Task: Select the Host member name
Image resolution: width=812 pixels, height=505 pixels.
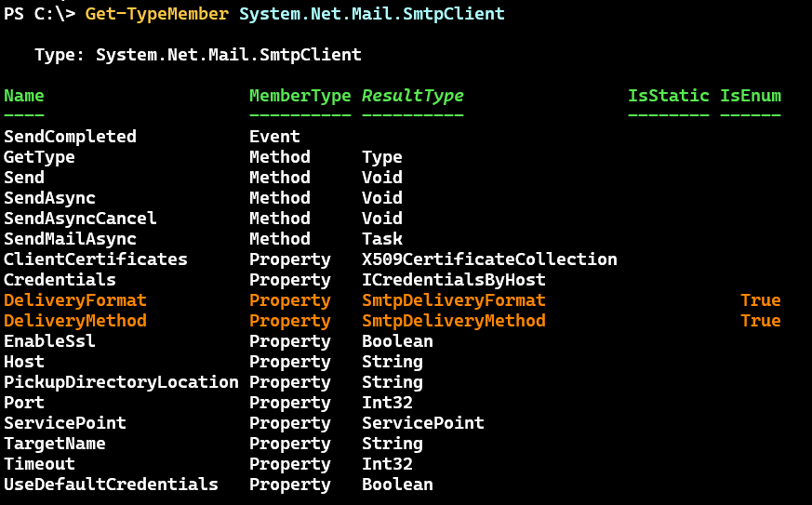Action: pyautogui.click(x=24, y=362)
